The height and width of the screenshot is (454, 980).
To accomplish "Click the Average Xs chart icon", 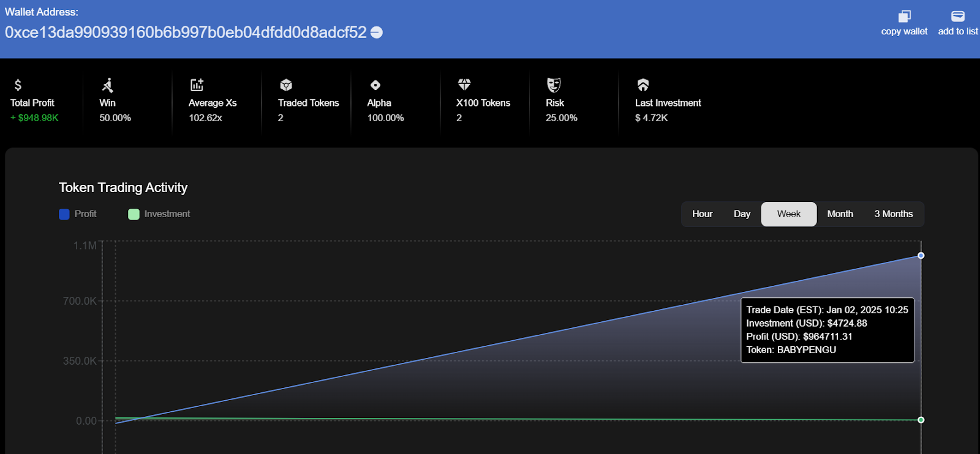I will 197,85.
